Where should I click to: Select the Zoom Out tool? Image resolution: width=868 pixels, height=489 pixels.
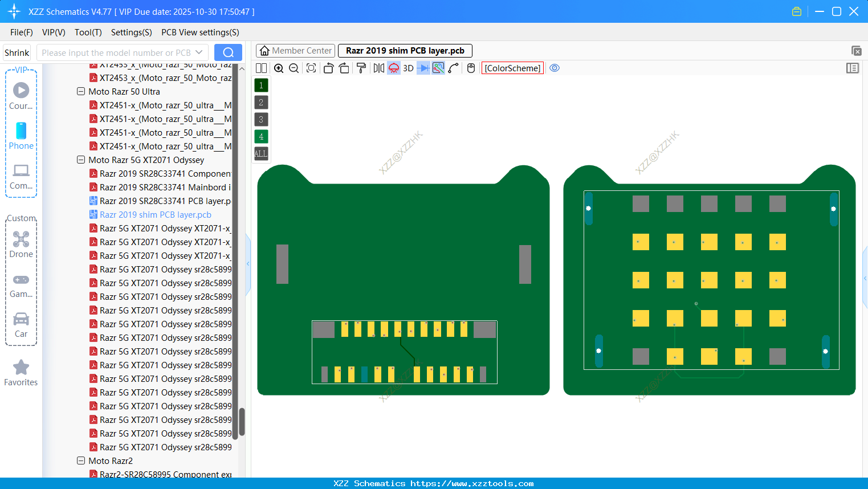293,68
